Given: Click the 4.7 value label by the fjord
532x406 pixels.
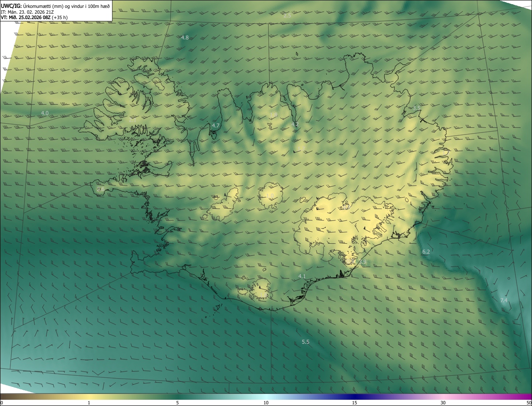Looking at the screenshot, I should point(216,125).
